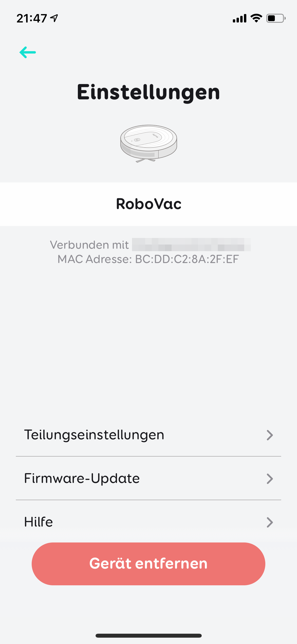Tap the blurred Wi-Fi network name

[191, 245]
